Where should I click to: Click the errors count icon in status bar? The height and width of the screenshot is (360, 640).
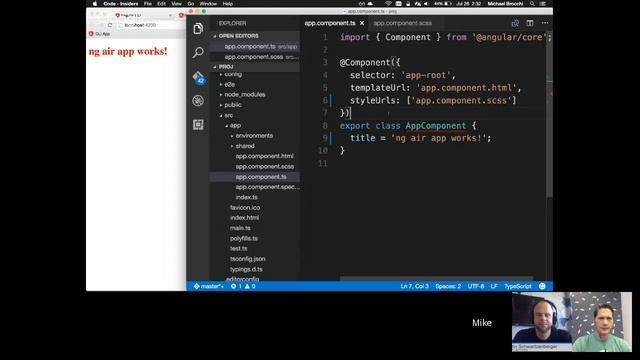(x=236, y=286)
